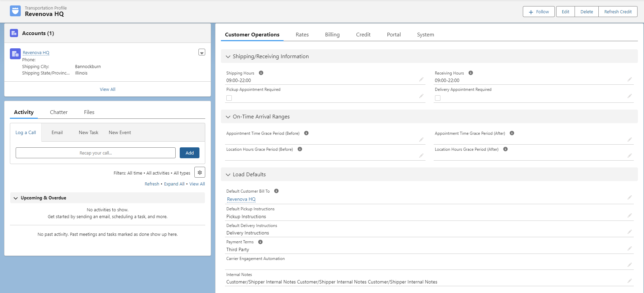Open Revenova HQ Default Customer Bill To link
Image resolution: width=644 pixels, height=293 pixels.
click(x=241, y=199)
